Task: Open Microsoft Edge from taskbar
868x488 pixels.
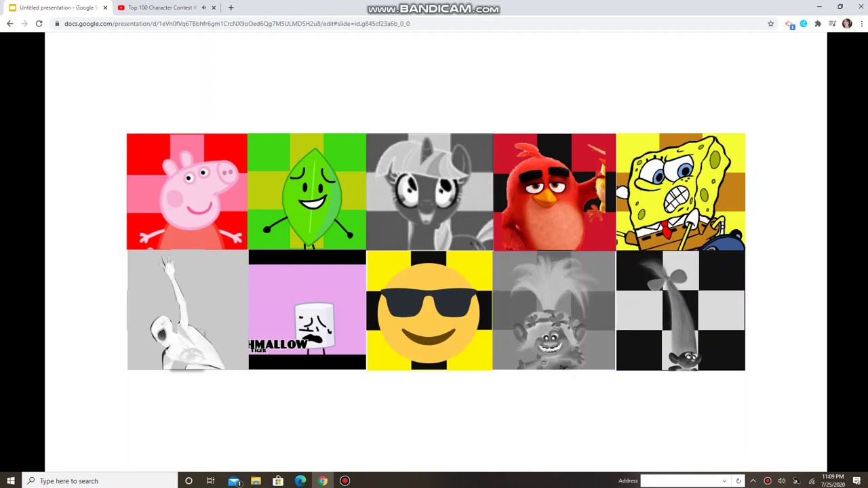Action: click(x=300, y=481)
